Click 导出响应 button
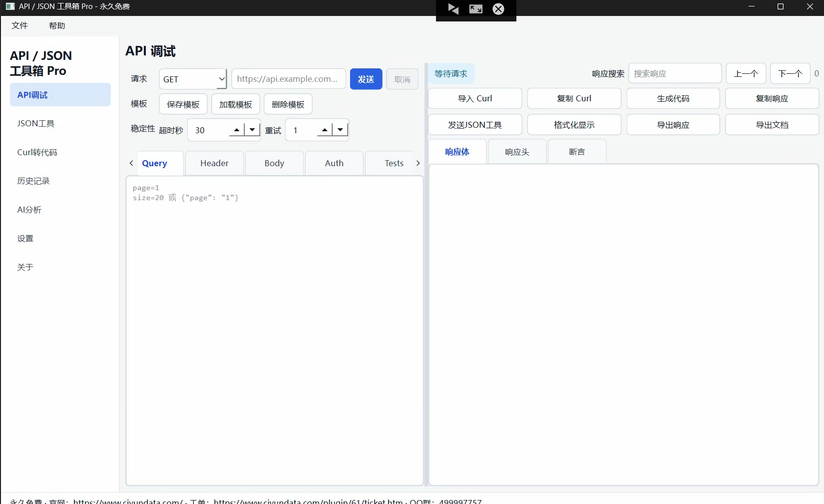The width and height of the screenshot is (824, 504). point(673,125)
